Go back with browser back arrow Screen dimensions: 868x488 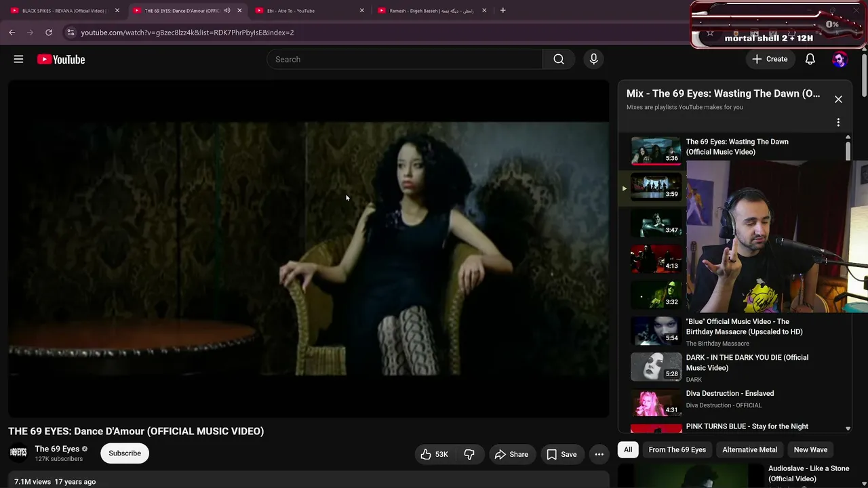12,32
